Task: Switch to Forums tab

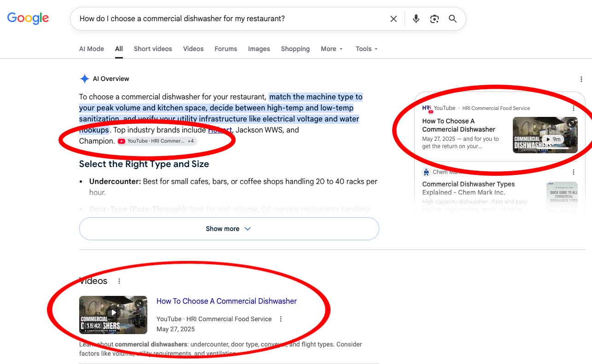Action: pos(226,49)
